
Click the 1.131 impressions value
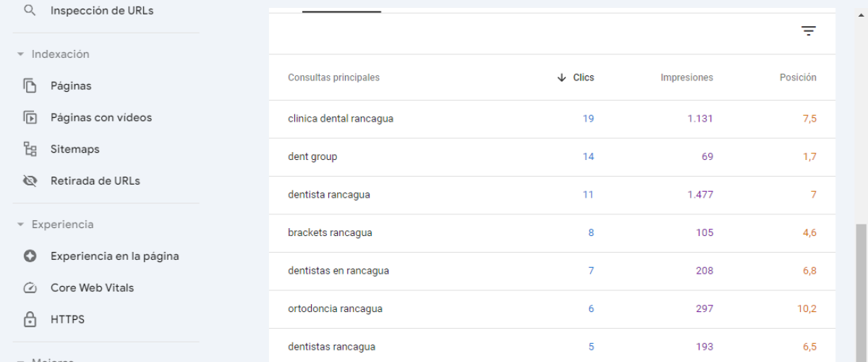(700, 119)
